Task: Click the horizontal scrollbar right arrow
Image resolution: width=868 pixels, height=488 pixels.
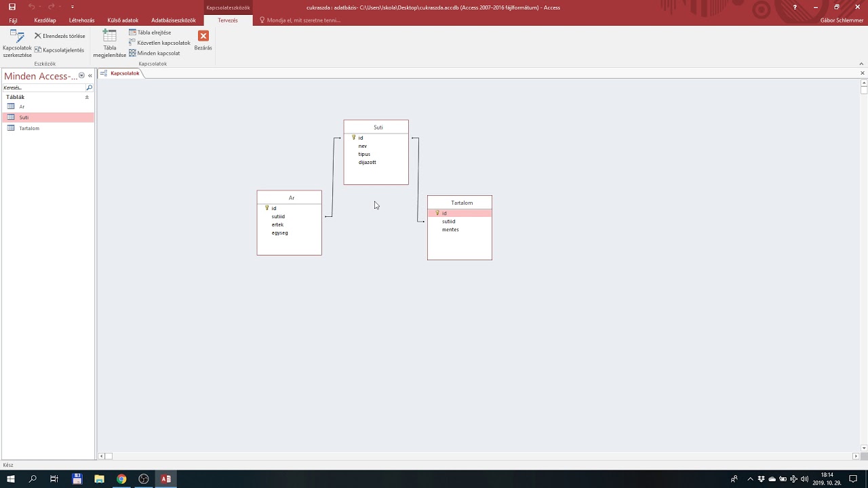Action: click(856, 456)
